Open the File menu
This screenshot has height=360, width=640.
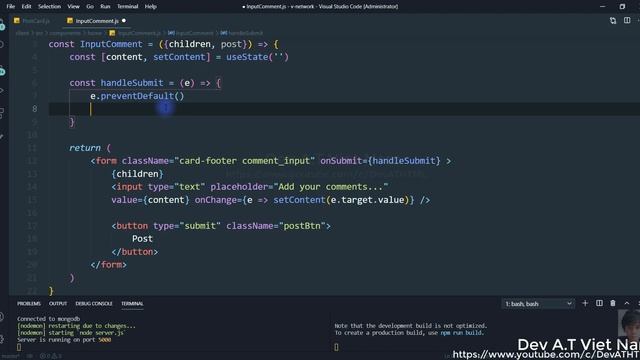pos(11,7)
